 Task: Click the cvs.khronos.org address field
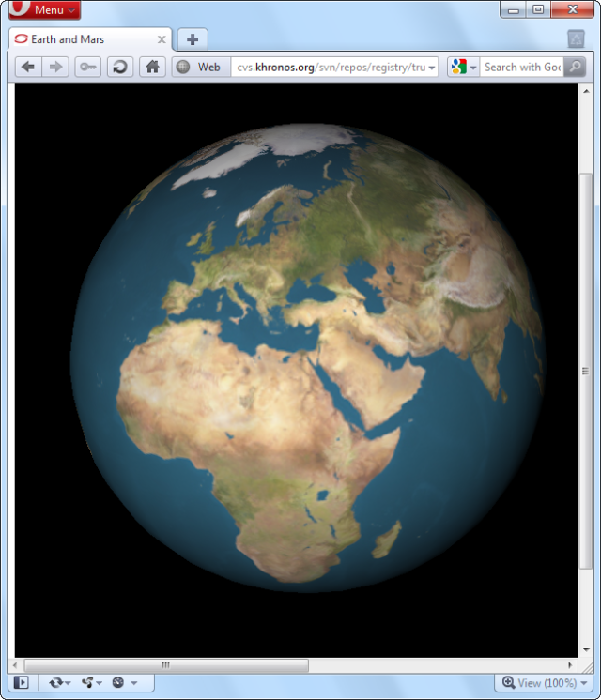coord(329,67)
